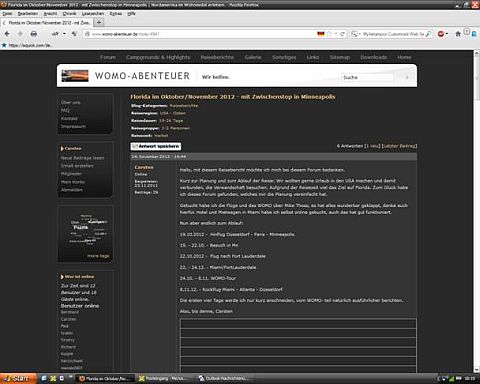The width and height of the screenshot is (480, 384).
Task: Open the Adblock icon dropdown arrow
Action: tap(447, 34)
